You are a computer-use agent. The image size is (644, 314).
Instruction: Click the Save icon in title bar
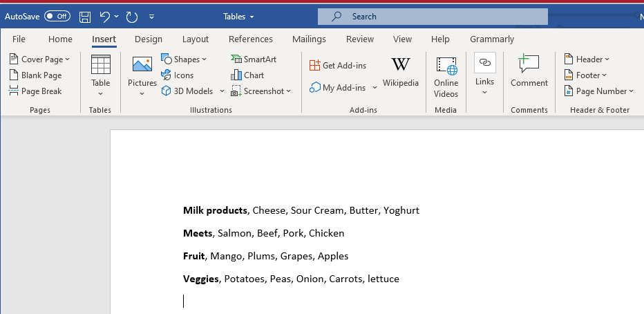(85, 16)
